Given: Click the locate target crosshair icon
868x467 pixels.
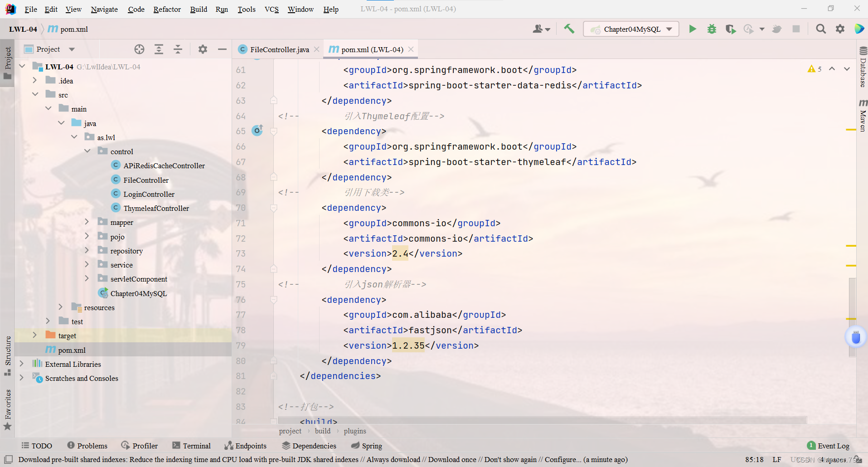Looking at the screenshot, I should coord(139,49).
